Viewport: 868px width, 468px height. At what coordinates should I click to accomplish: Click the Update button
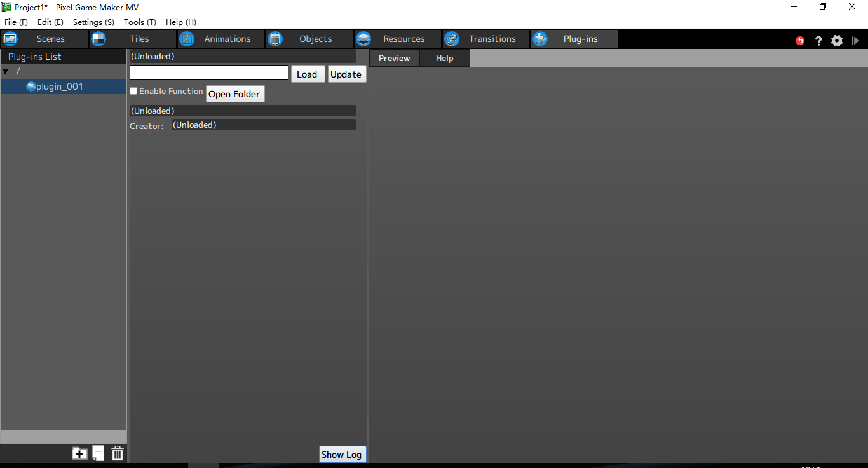(x=346, y=74)
